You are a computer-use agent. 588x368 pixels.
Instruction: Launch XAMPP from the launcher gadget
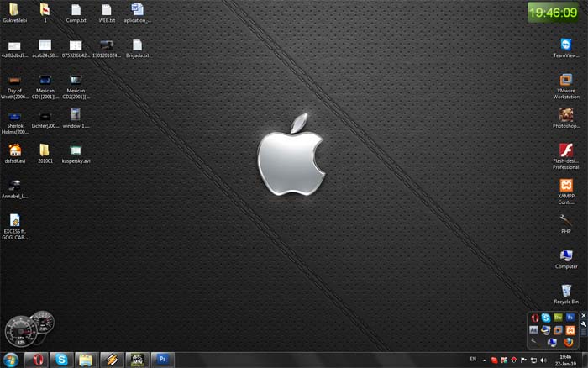pyautogui.click(x=570, y=330)
